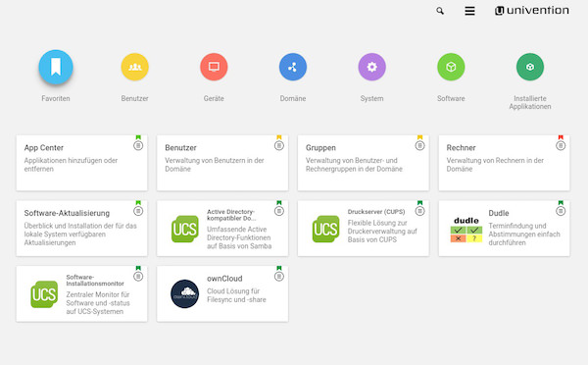Click text "Verwaltung von Benutzern in der Domäne"

pyautogui.click(x=215, y=165)
